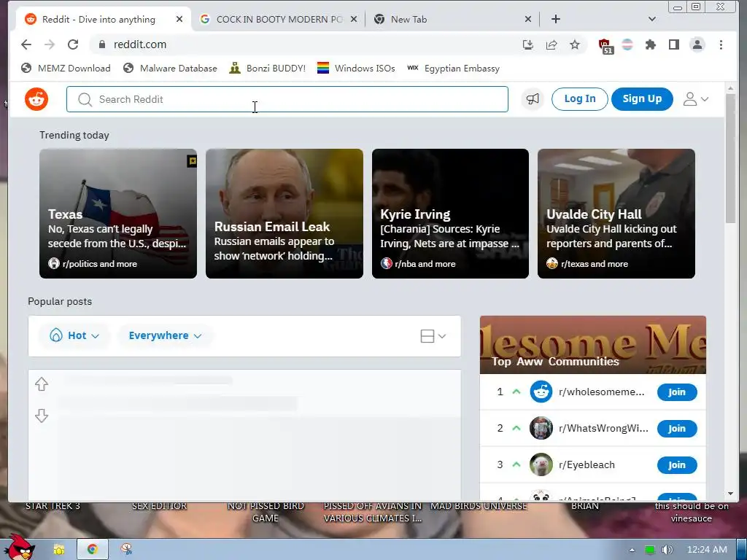Screen dimensions: 747x560
Task: Close the Google search tab
Action: click(x=354, y=19)
